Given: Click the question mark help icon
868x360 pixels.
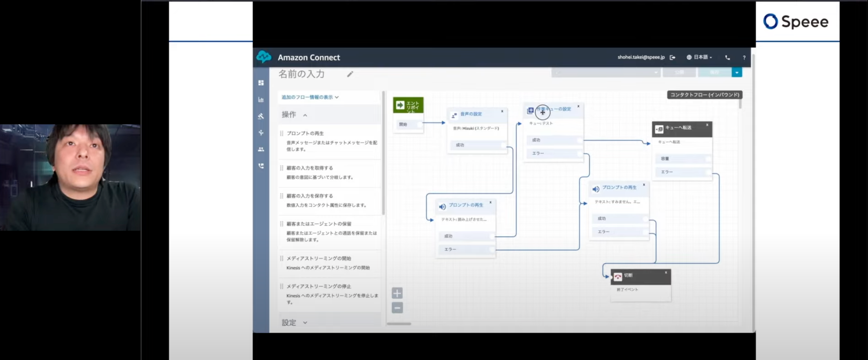Looking at the screenshot, I should pos(744,58).
